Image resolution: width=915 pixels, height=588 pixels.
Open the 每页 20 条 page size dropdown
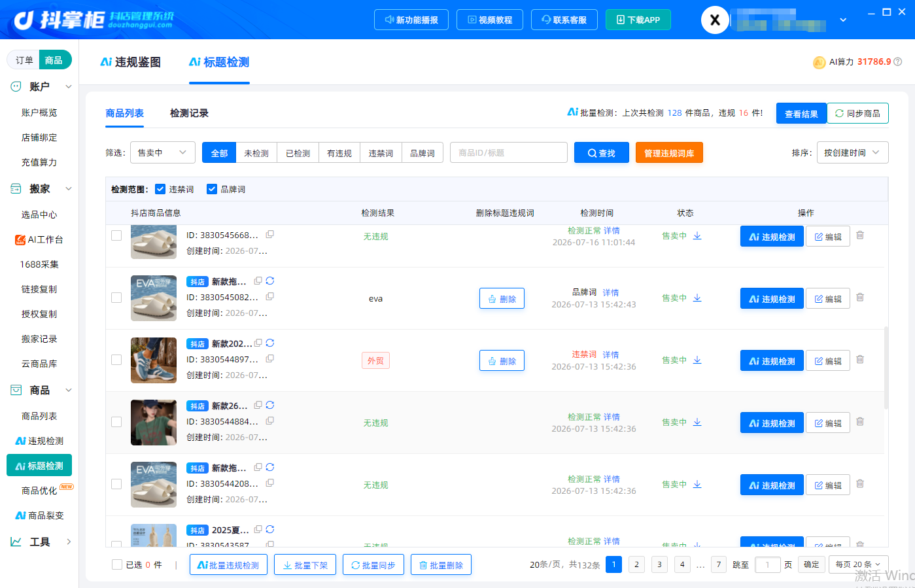tap(858, 564)
